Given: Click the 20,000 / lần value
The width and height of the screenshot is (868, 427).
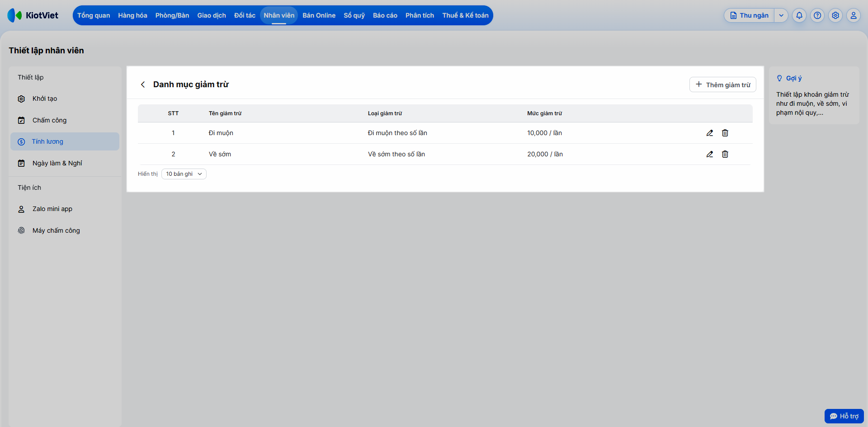Looking at the screenshot, I should 545,154.
